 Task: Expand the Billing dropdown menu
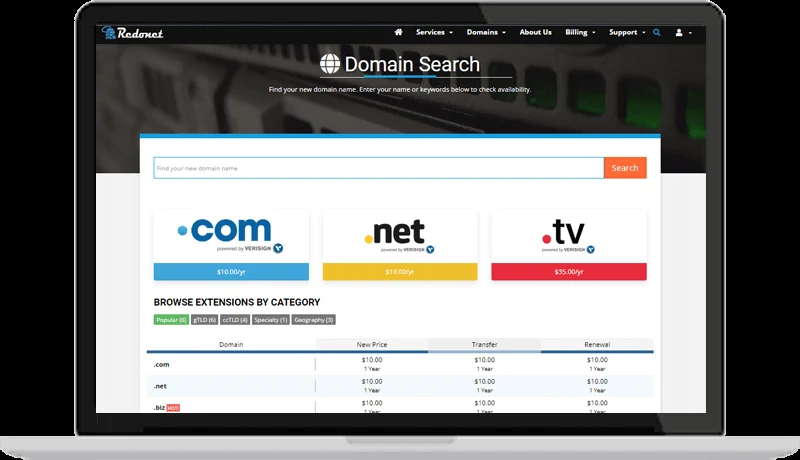tap(580, 32)
